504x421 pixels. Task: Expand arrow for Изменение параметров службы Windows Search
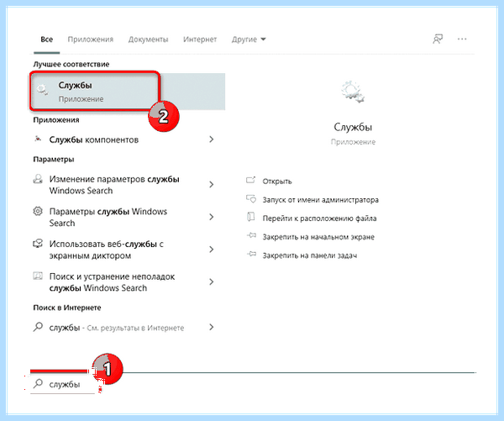[x=211, y=185]
